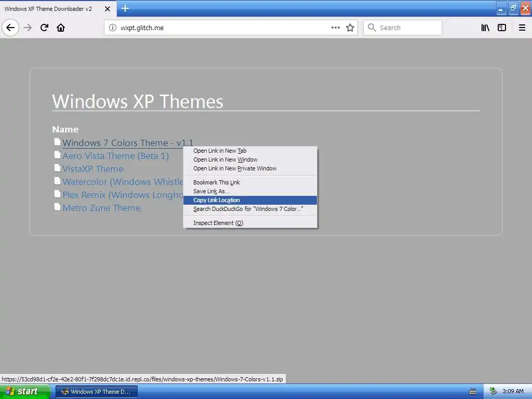Search DuckDuckGo for Windows 7 Color
The height and width of the screenshot is (399, 532).
(x=250, y=209)
